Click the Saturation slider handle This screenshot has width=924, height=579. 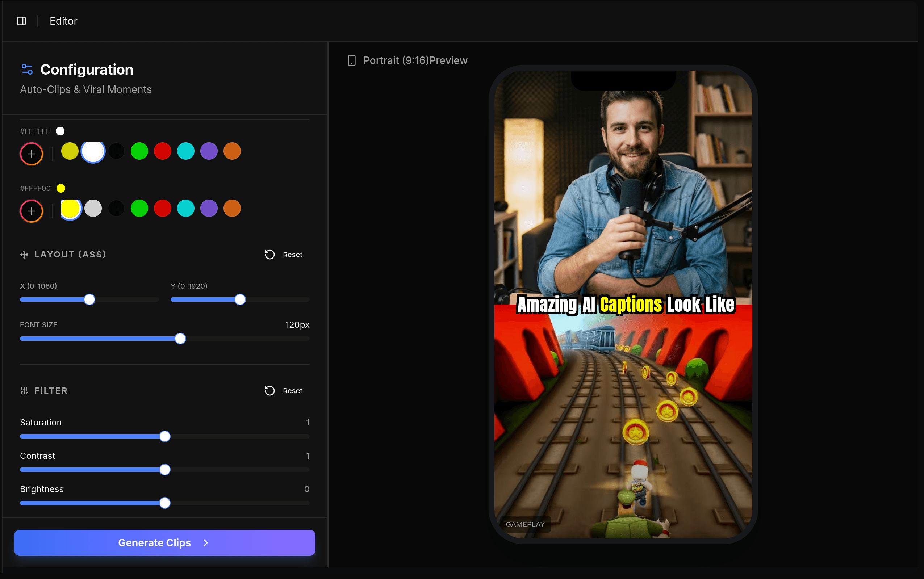pyautogui.click(x=165, y=436)
